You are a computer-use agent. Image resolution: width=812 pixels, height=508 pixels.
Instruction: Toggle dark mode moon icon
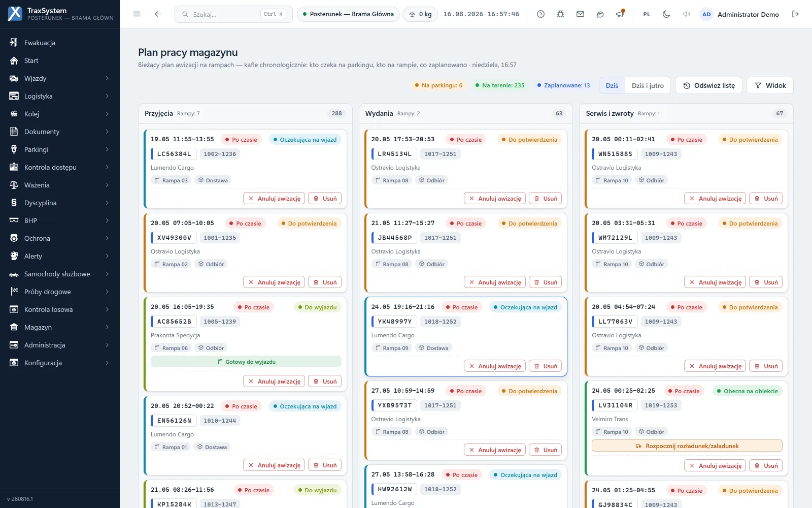666,14
